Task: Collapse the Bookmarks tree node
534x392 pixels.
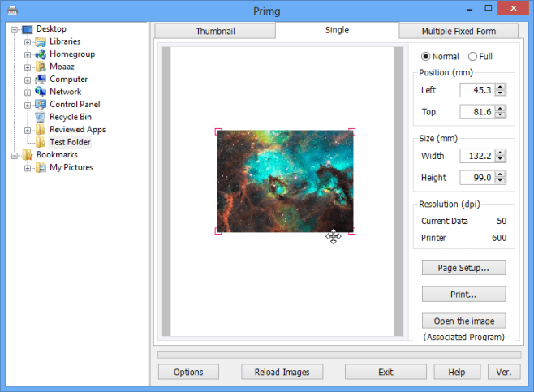Action: pos(15,156)
